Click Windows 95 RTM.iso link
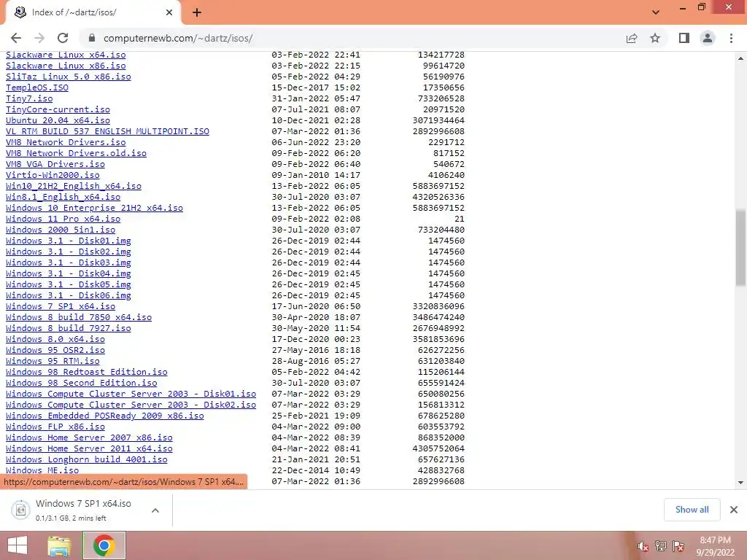The image size is (747, 560). click(x=53, y=362)
